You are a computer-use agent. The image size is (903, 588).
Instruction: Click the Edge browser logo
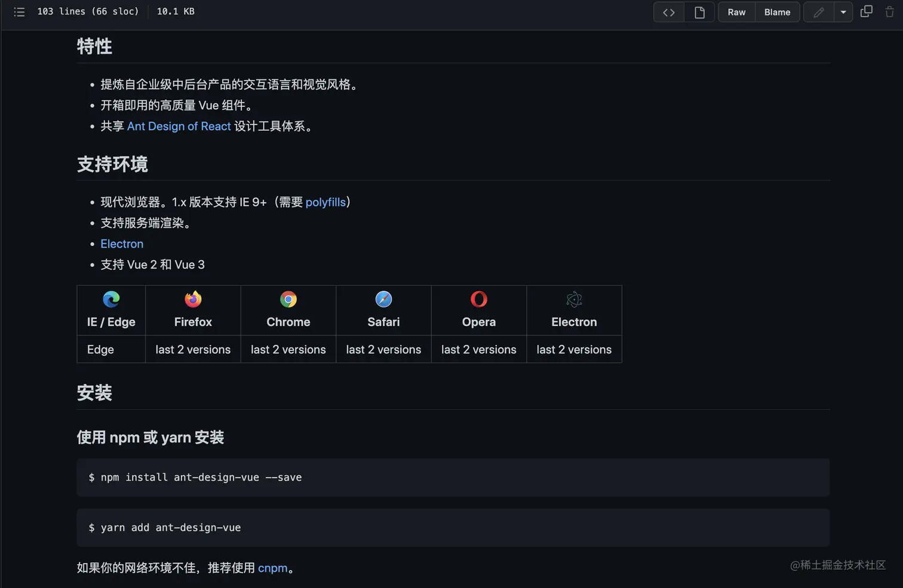point(111,299)
